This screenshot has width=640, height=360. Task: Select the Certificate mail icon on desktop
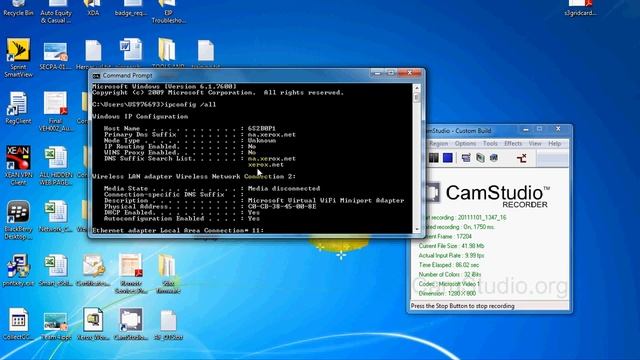93,270
